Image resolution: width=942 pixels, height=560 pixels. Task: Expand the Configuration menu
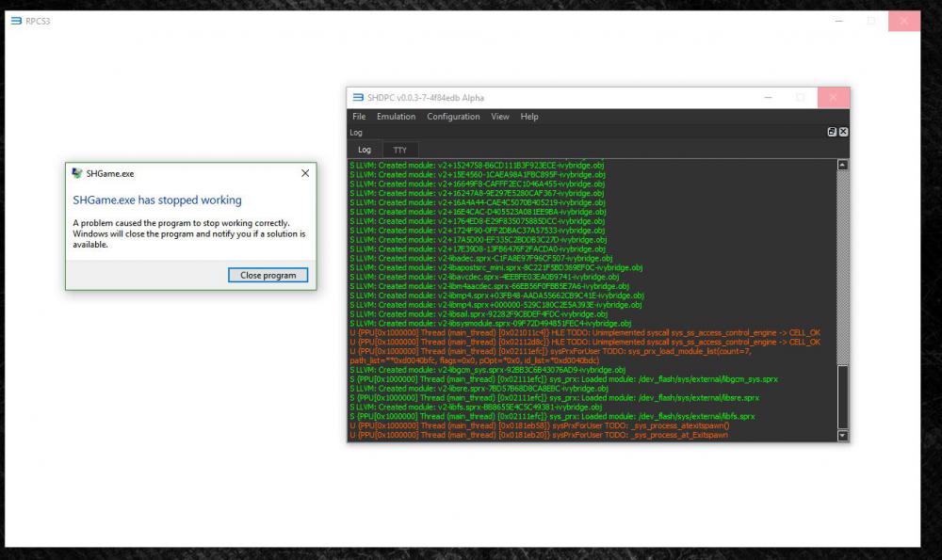pos(453,117)
